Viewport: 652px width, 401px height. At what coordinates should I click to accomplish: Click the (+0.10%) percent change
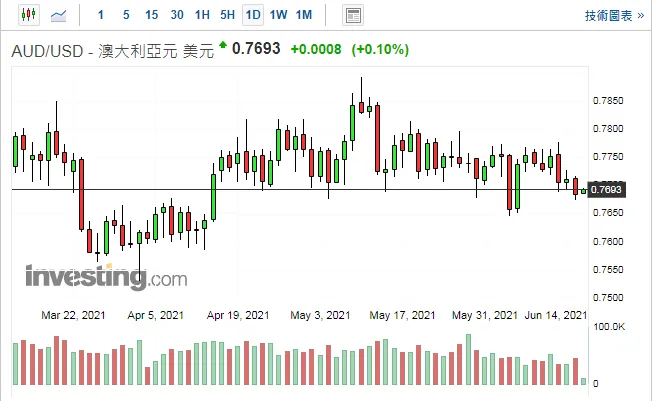380,50
